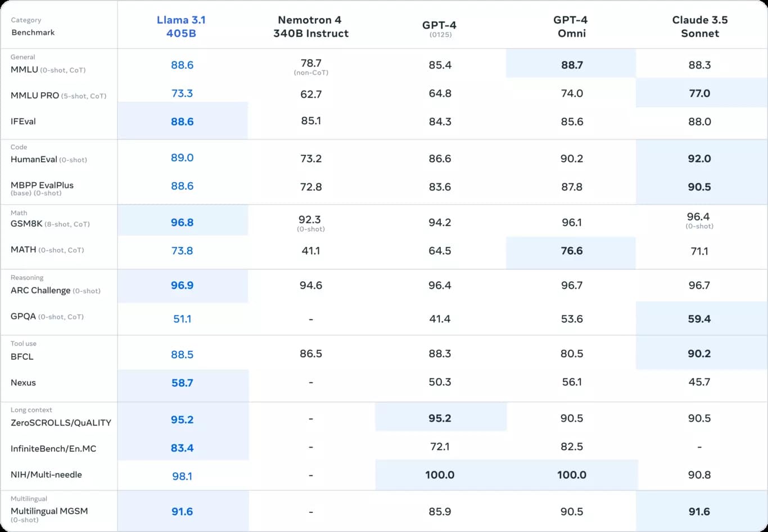The width and height of the screenshot is (768, 532).
Task: Select the NIH/Multi-needle benchmark label
Action: [46, 475]
